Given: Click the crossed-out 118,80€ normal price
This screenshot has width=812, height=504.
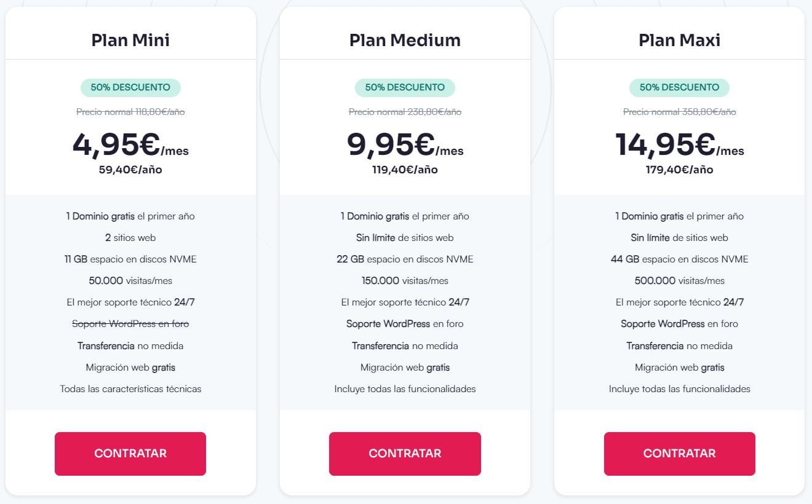Looking at the screenshot, I should pos(130,112).
